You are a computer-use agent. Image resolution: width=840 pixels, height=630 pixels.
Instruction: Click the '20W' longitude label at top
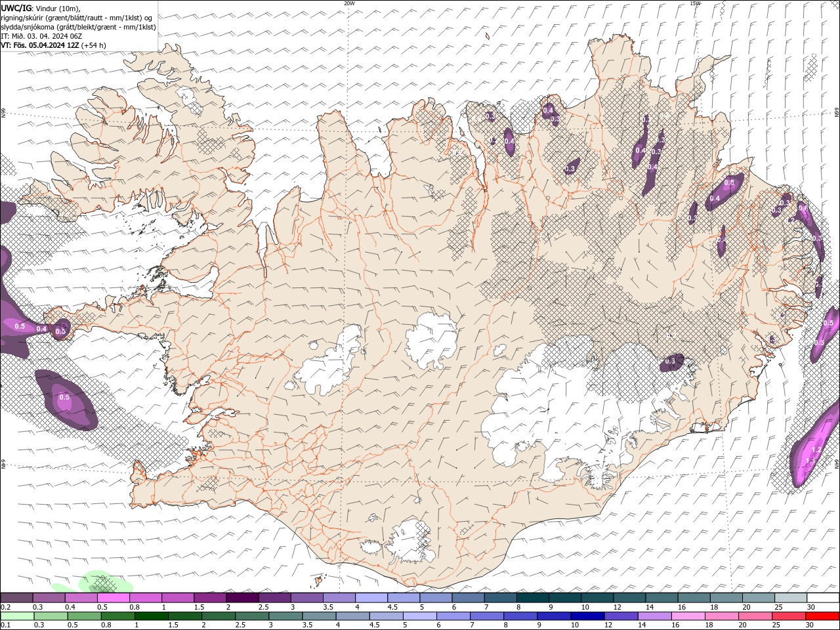point(349,3)
